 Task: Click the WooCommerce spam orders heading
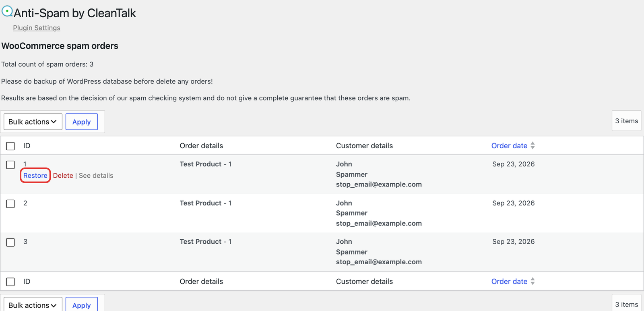pyautogui.click(x=60, y=46)
